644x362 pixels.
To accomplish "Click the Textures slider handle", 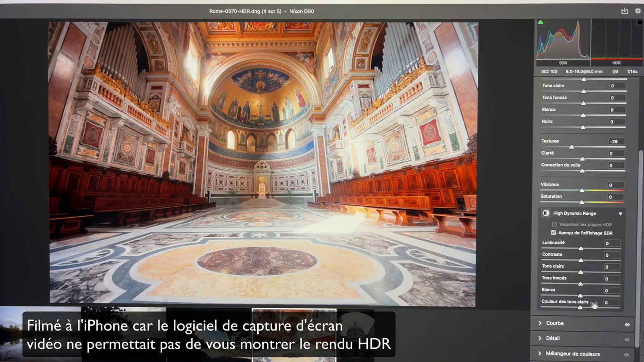I will [572, 147].
